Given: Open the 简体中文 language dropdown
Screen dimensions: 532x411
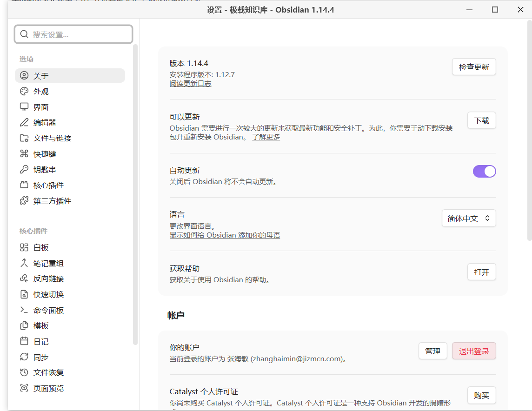Looking at the screenshot, I should 469,219.
